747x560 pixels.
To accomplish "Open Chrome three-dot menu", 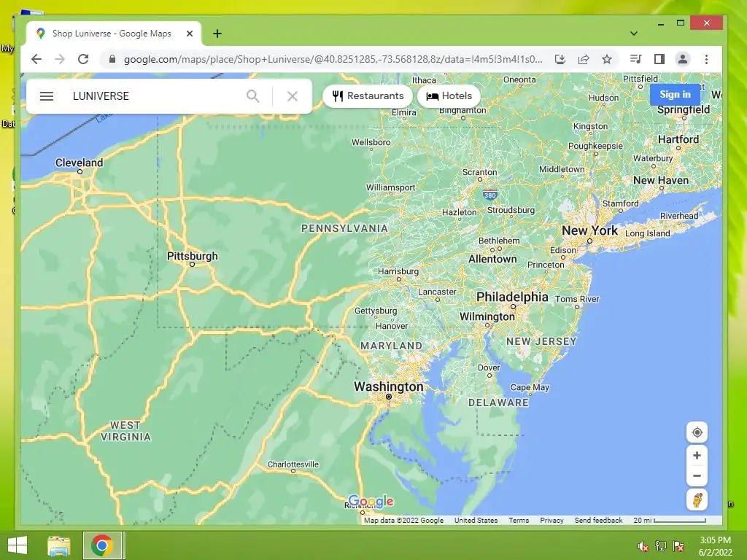I will pyautogui.click(x=706, y=59).
